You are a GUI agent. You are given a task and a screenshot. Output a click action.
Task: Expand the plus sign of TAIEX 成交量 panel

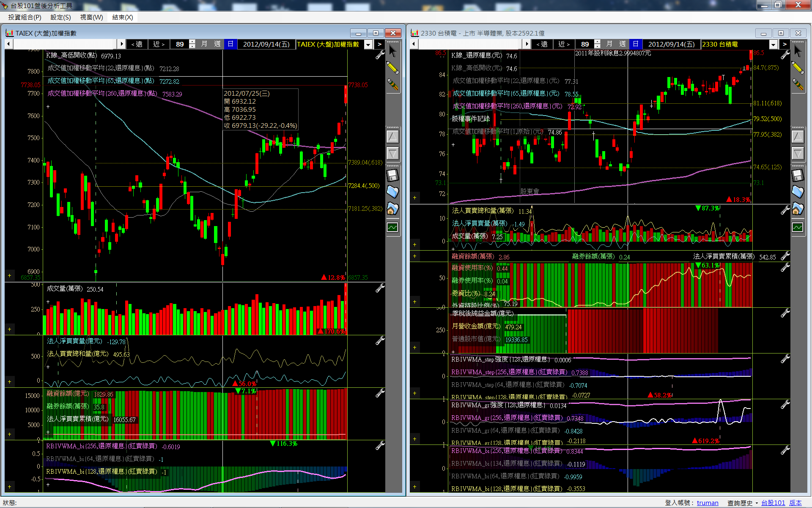[9, 329]
